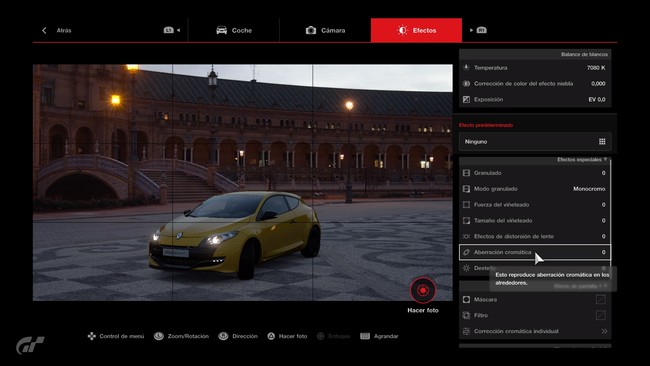Image resolution: width=650 pixels, height=366 pixels.
Task: Click the red Hacer foto shutter icon
Action: tap(423, 290)
